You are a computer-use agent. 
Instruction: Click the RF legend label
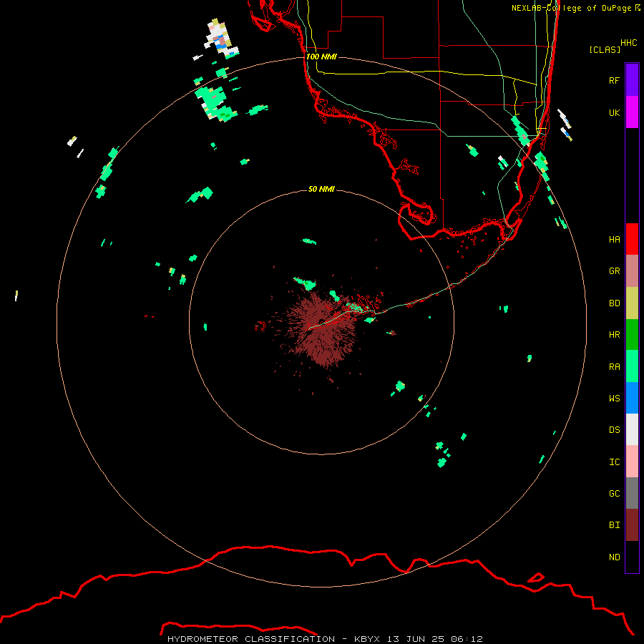[614, 80]
